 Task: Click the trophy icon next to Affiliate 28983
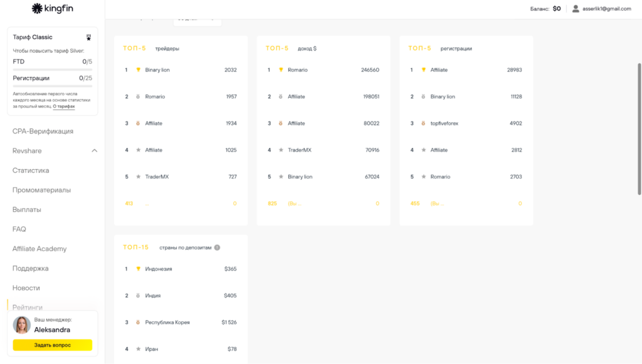coord(423,70)
